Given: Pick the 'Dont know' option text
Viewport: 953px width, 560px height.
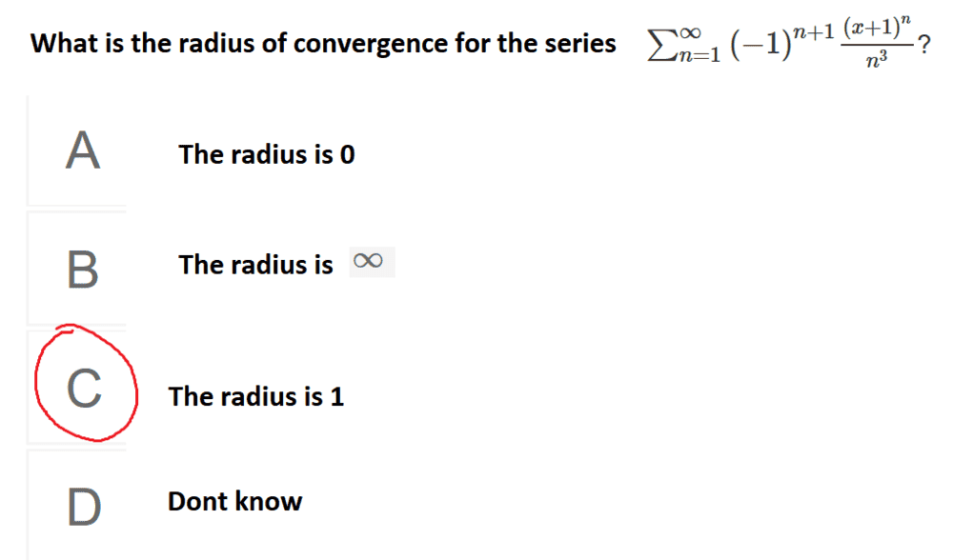Looking at the screenshot, I should click(x=234, y=502).
